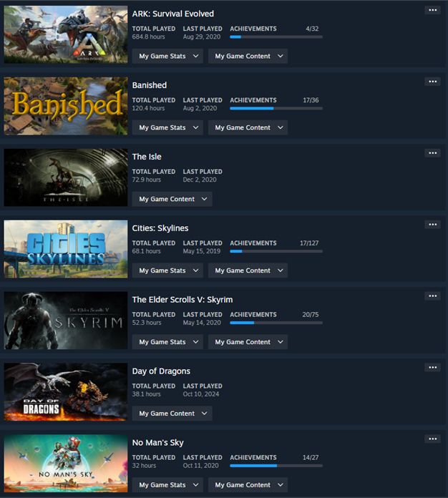Open the three-dot menu for Skyrim
448x498 pixels.
pos(432,296)
